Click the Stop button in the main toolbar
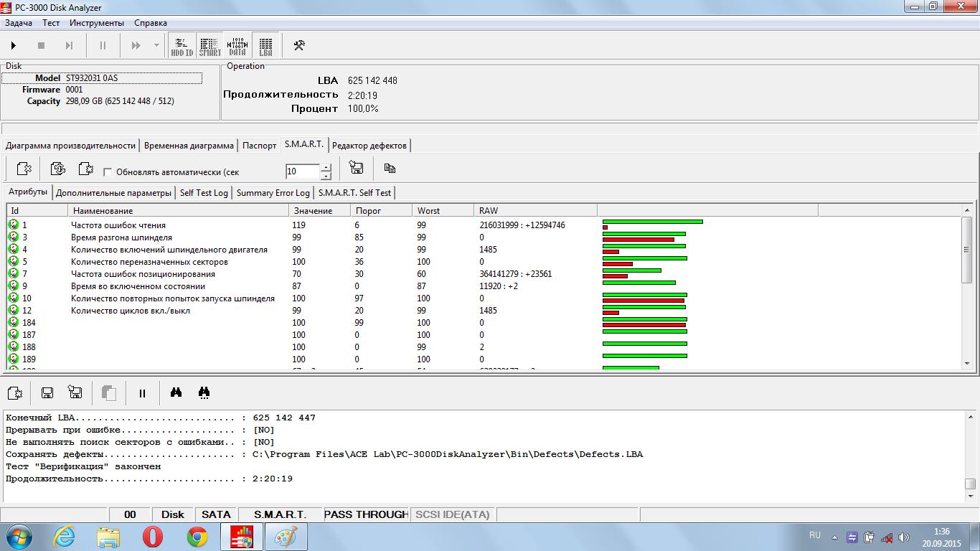This screenshot has width=980, height=551. click(41, 45)
